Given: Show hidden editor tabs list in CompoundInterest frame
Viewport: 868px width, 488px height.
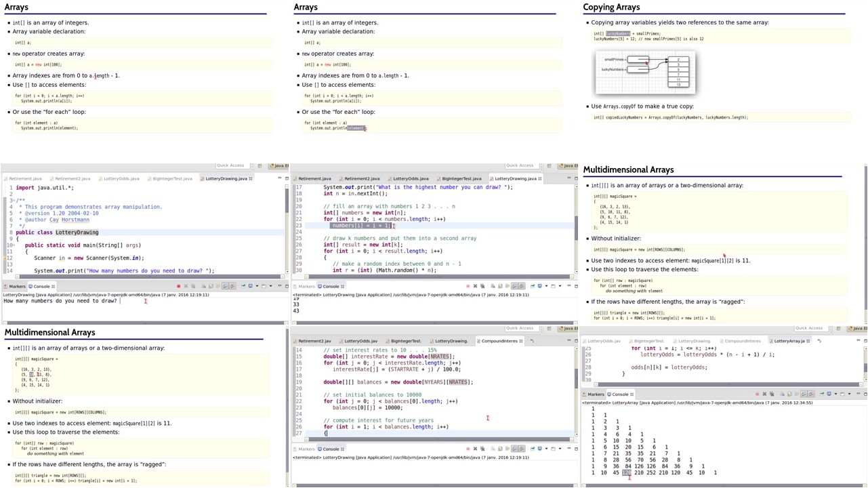Looking at the screenshot, I should (x=532, y=341).
